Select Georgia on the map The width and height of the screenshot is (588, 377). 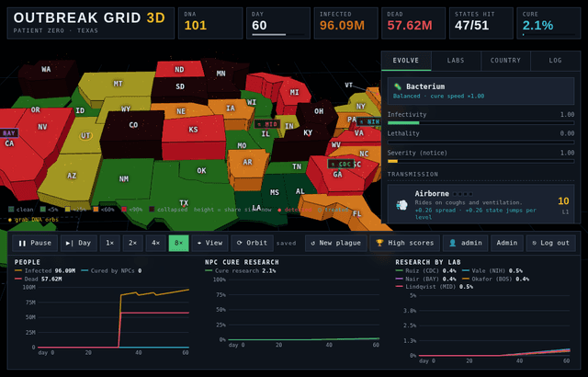(x=337, y=175)
